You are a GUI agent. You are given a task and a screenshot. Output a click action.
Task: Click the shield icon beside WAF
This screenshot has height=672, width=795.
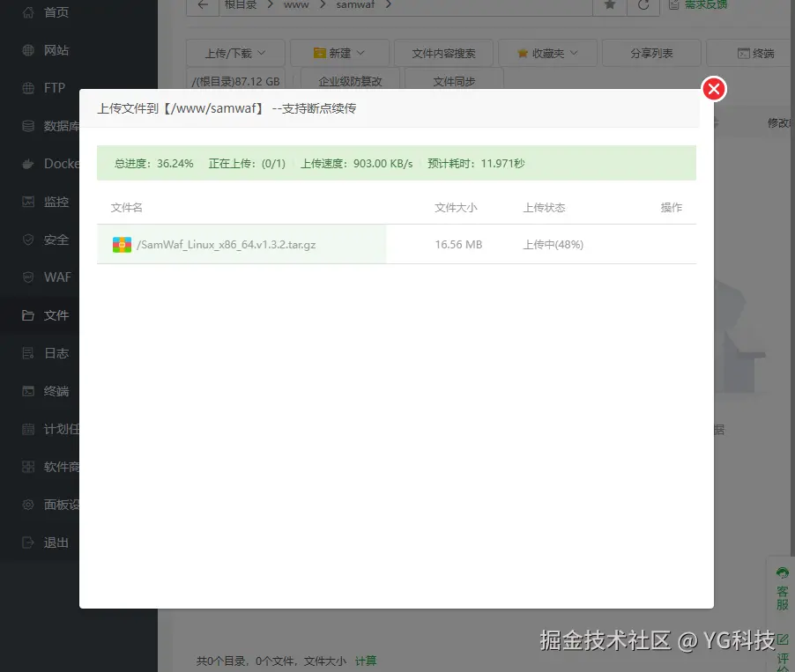pos(28,277)
